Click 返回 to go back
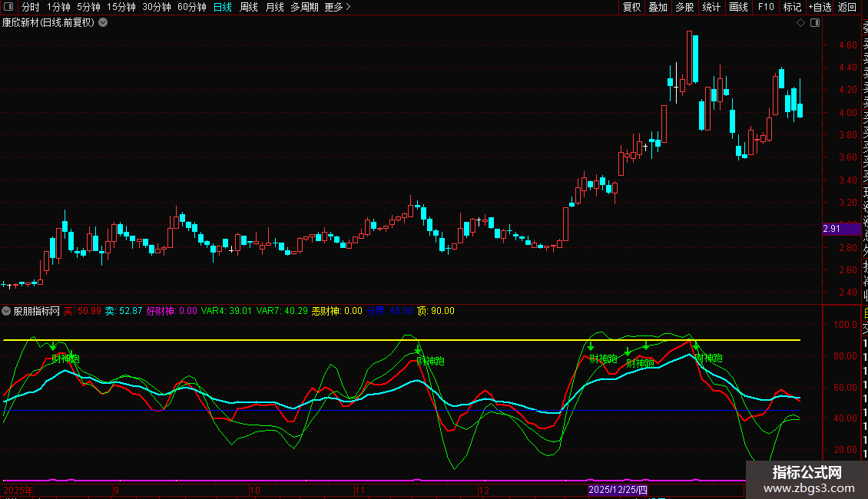 point(847,7)
